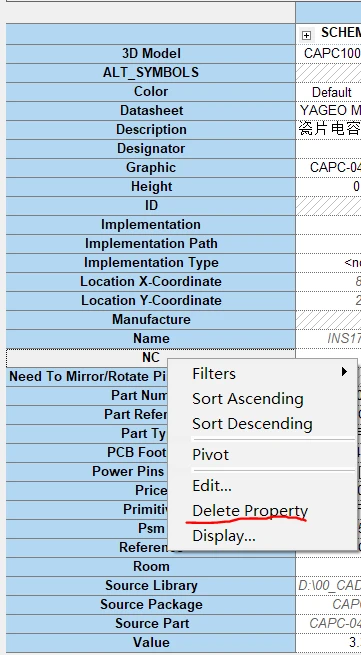Click the Designator value cell
Viewport: 361px width, 655px height.
click(x=328, y=149)
